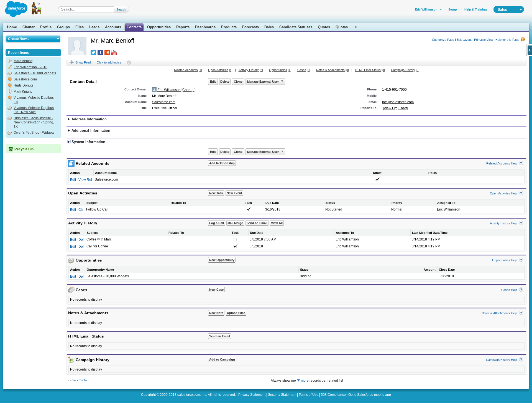532x403 pixels.
Task: Open the Create New dropdown
Action: (x=33, y=39)
